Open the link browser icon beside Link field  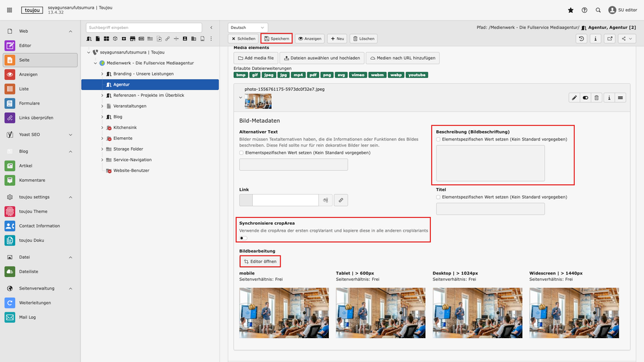click(341, 200)
